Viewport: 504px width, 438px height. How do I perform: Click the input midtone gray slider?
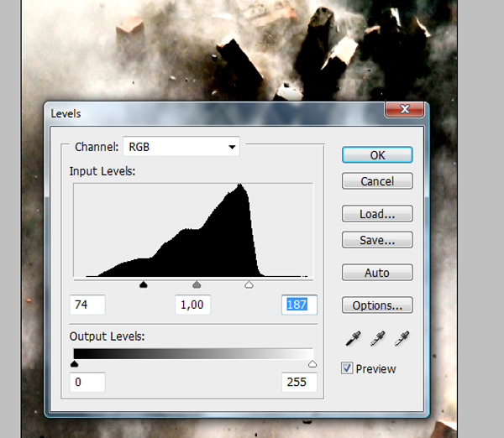(197, 284)
